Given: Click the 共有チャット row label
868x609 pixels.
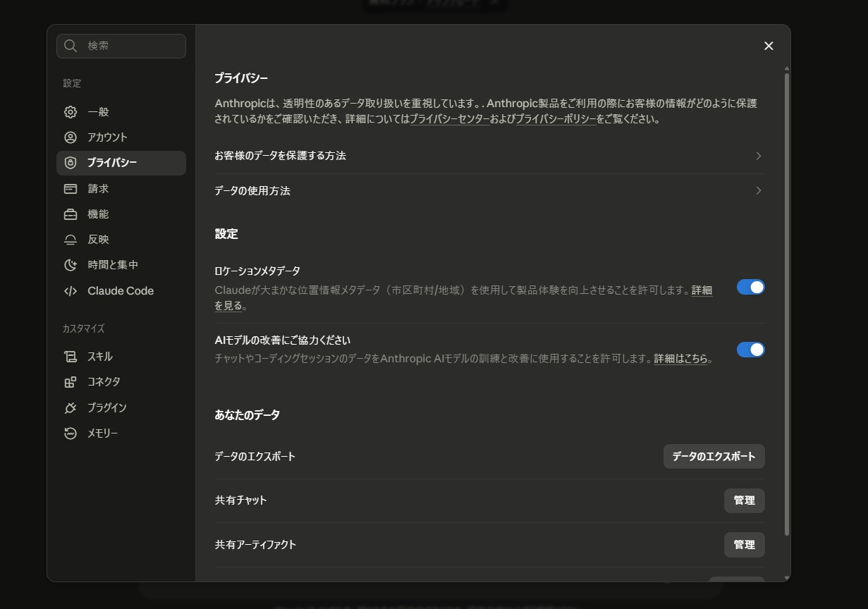Looking at the screenshot, I should [x=240, y=500].
